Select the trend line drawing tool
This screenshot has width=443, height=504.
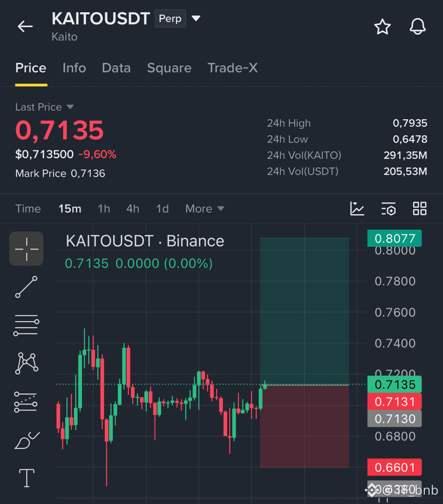26,286
